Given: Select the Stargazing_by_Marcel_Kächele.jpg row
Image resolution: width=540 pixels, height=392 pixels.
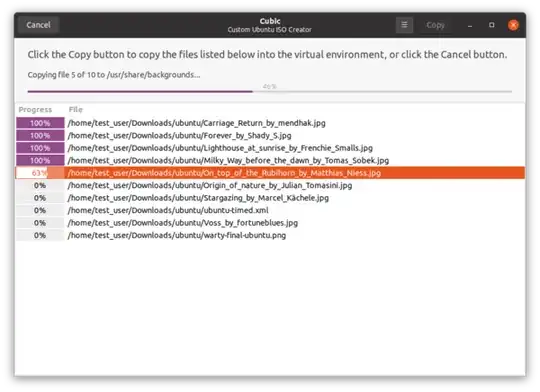Looking at the screenshot, I should click(270, 198).
